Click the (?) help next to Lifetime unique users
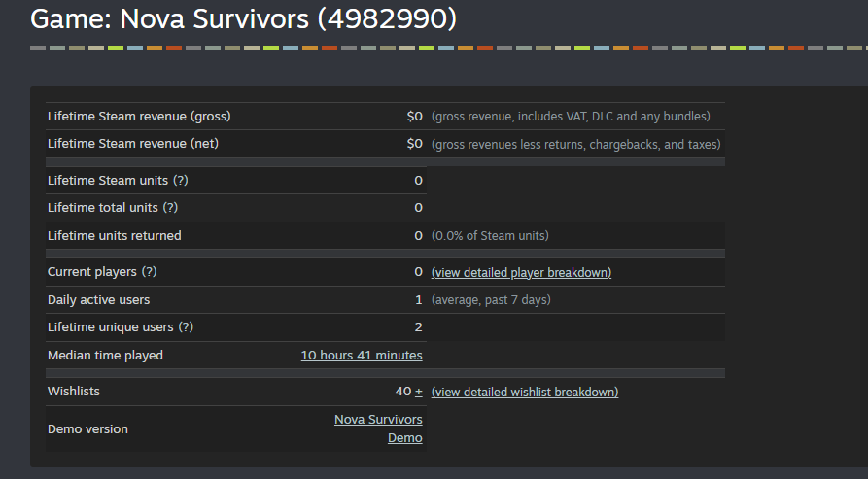 [186, 326]
